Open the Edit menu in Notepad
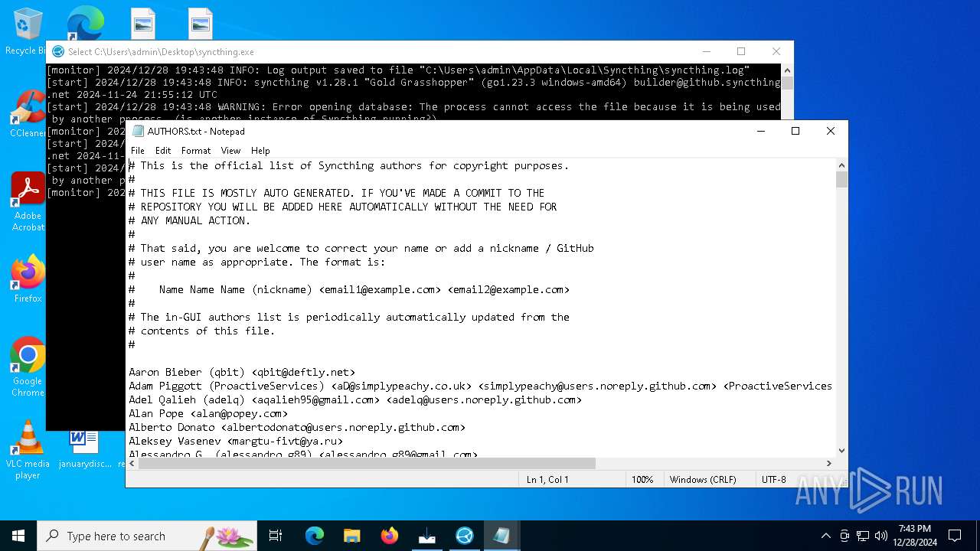 click(163, 151)
